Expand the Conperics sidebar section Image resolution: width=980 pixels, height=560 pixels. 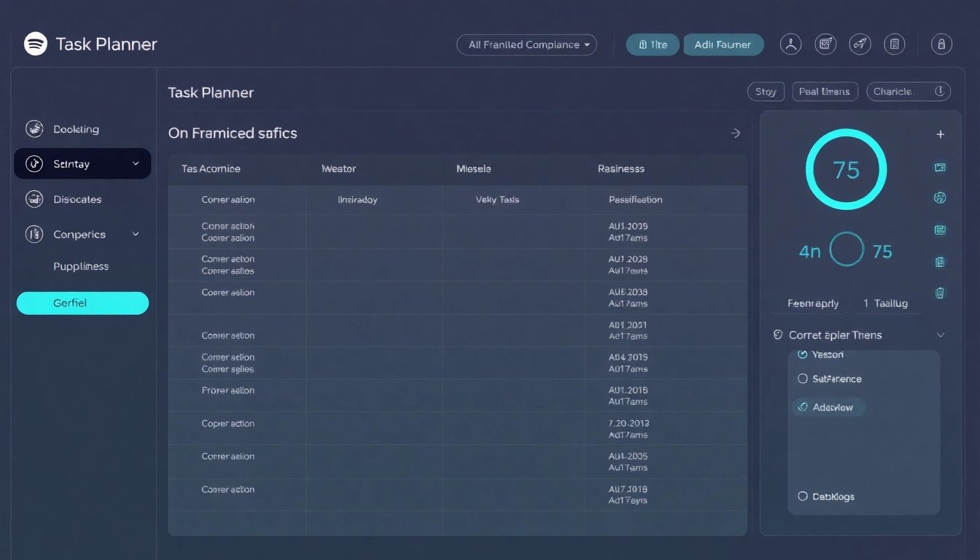click(x=136, y=234)
